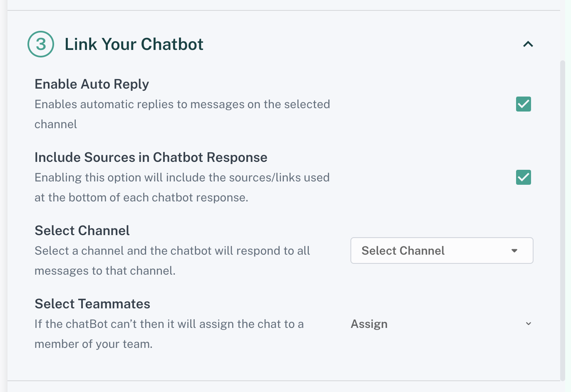Click the Include Sources in Chatbot Response label
The width and height of the screenshot is (571, 392).
coord(151,157)
